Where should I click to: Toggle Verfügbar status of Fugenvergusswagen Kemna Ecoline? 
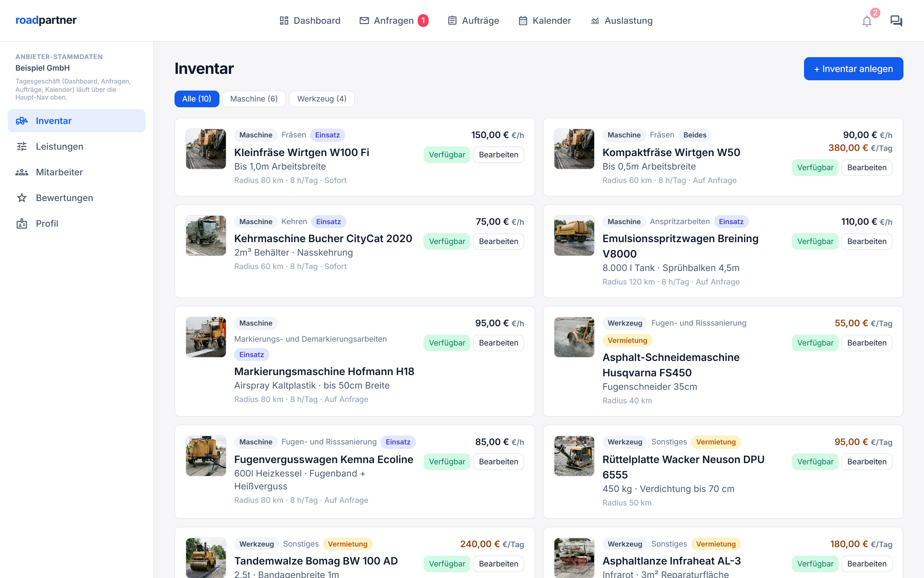click(x=447, y=462)
